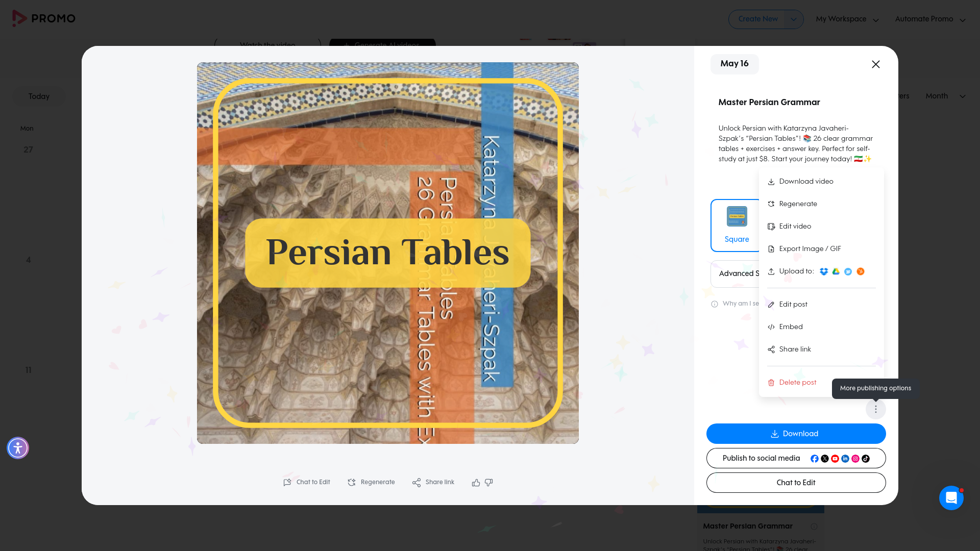
Task: Open the 'Month' view dropdown
Action: point(945,96)
